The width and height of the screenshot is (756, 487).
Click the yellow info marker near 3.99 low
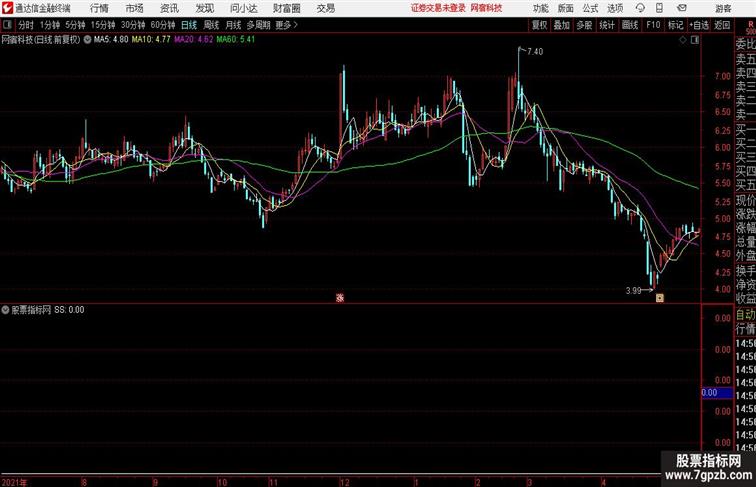[660, 298]
